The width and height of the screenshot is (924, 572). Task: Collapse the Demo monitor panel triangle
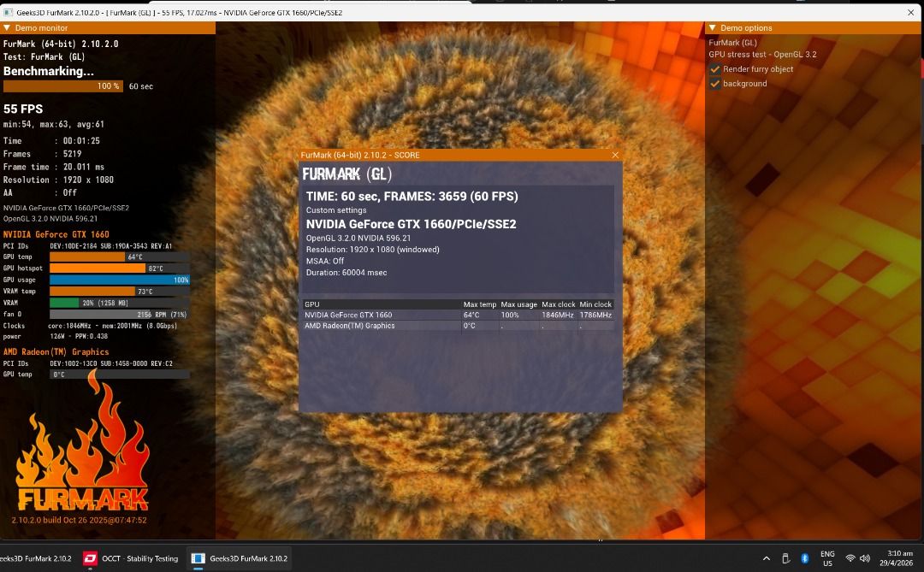(7, 27)
